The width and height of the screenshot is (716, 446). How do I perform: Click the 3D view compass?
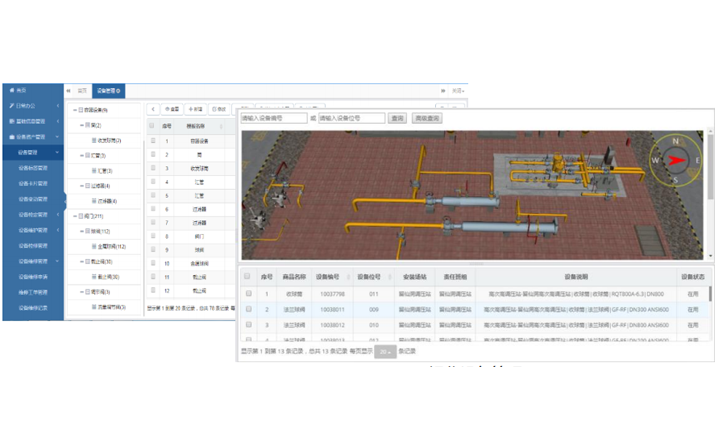click(x=677, y=159)
